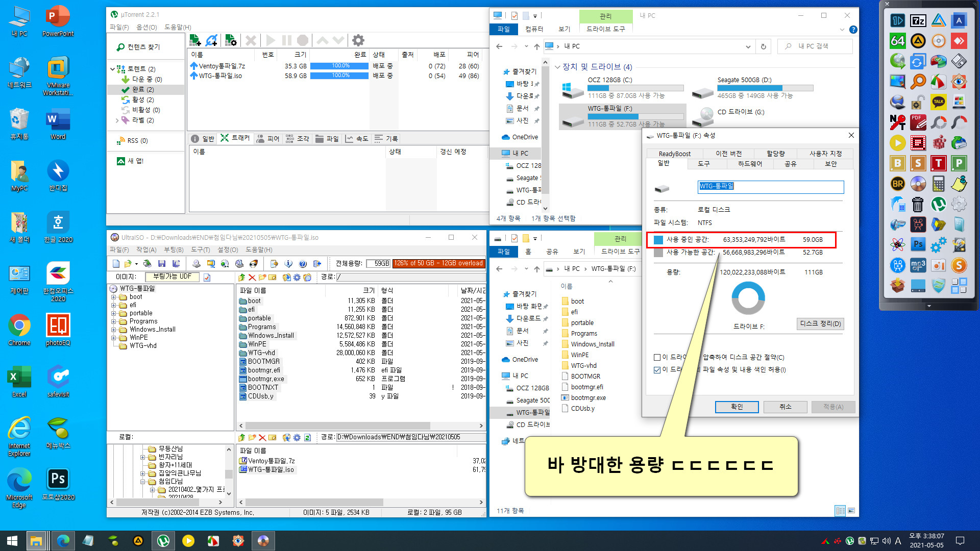
Task: Expand Programs folder in UltraISO tree
Action: tap(113, 321)
